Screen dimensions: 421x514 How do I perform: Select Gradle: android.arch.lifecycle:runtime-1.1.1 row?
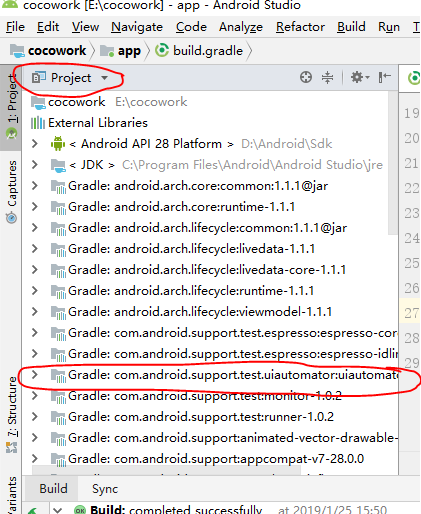coord(210,291)
